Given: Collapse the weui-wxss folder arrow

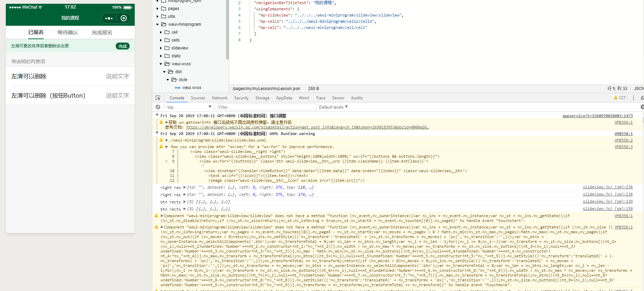Looking at the screenshot, I should [x=161, y=64].
